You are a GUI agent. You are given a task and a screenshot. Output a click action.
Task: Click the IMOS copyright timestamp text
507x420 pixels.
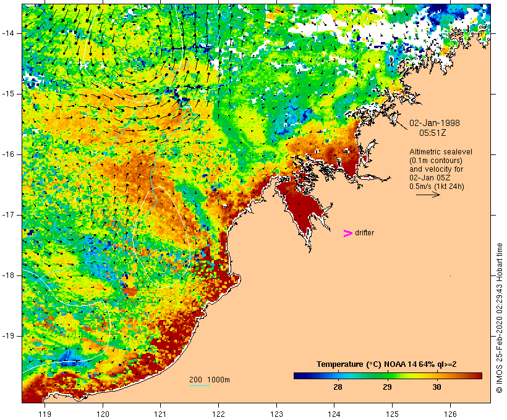point(500,318)
